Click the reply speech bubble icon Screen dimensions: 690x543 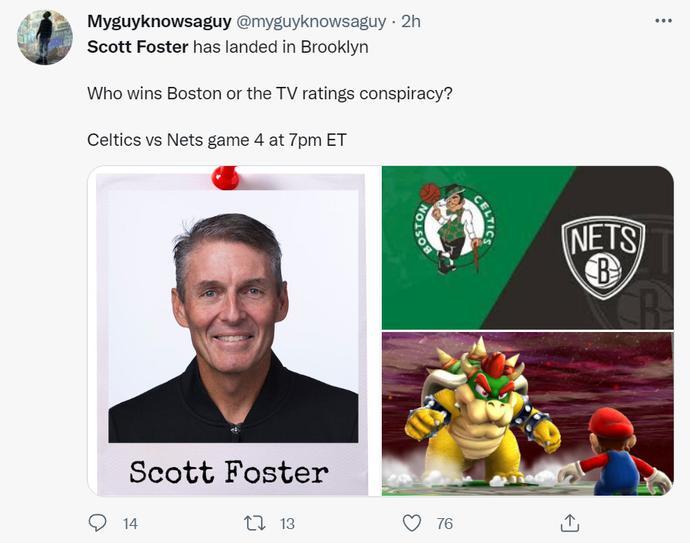(x=98, y=522)
